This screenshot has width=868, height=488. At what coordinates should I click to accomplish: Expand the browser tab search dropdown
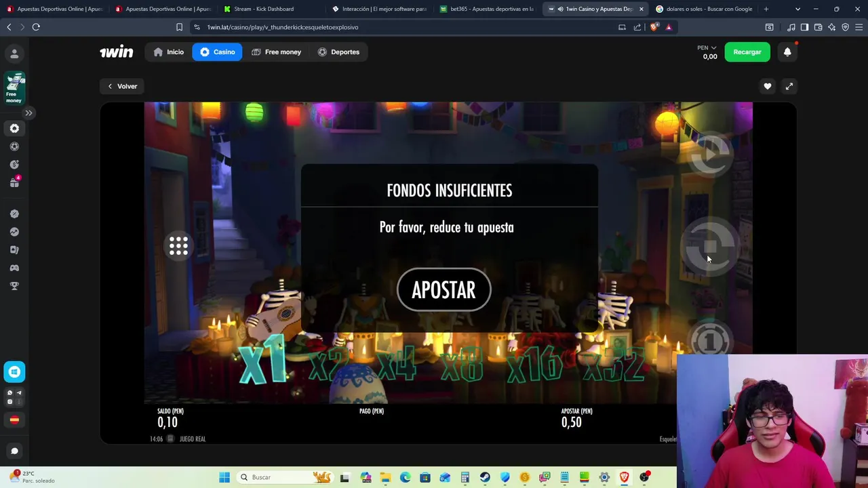tap(797, 9)
